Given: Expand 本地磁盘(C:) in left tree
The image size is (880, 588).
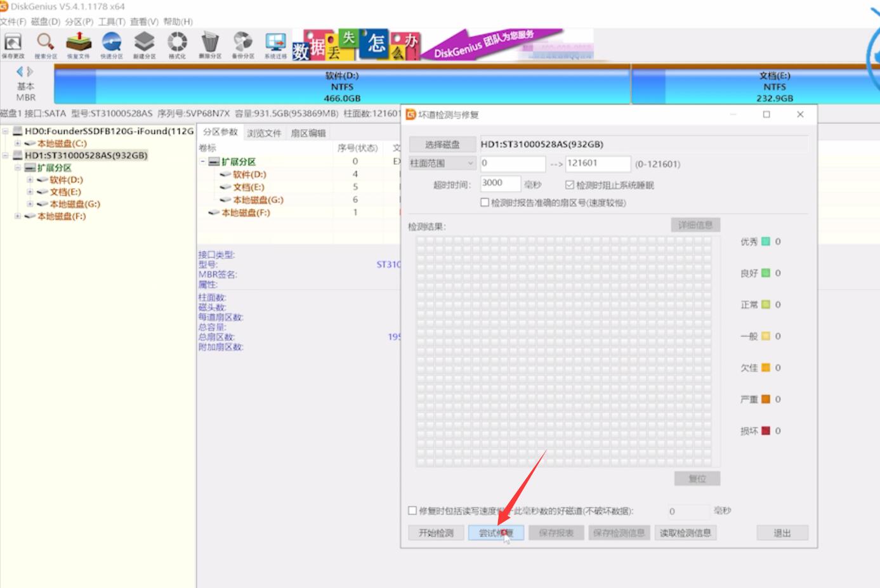Looking at the screenshot, I should pyautogui.click(x=18, y=143).
